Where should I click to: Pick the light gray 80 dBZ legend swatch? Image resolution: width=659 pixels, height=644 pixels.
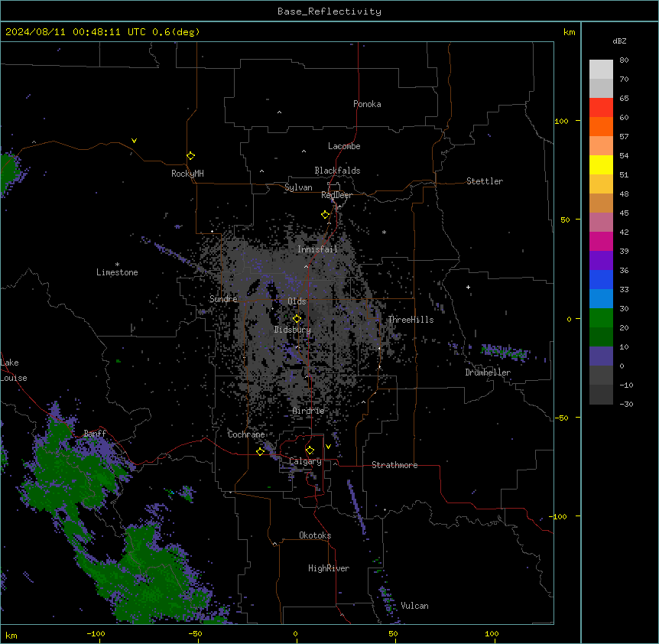601,69
